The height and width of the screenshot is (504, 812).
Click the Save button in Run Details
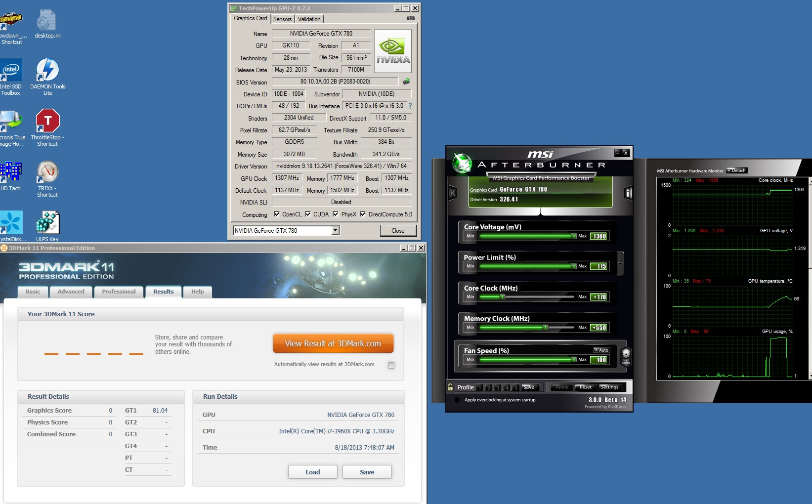[367, 472]
